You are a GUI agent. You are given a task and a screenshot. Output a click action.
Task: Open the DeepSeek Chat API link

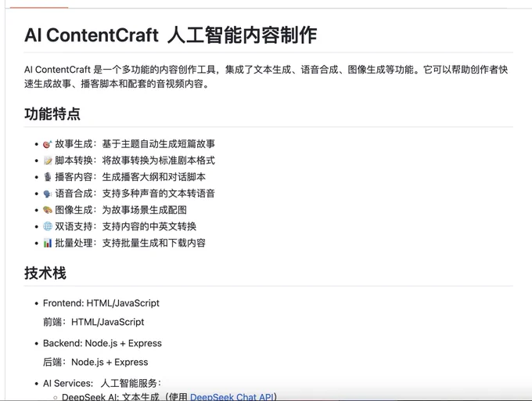point(232,397)
